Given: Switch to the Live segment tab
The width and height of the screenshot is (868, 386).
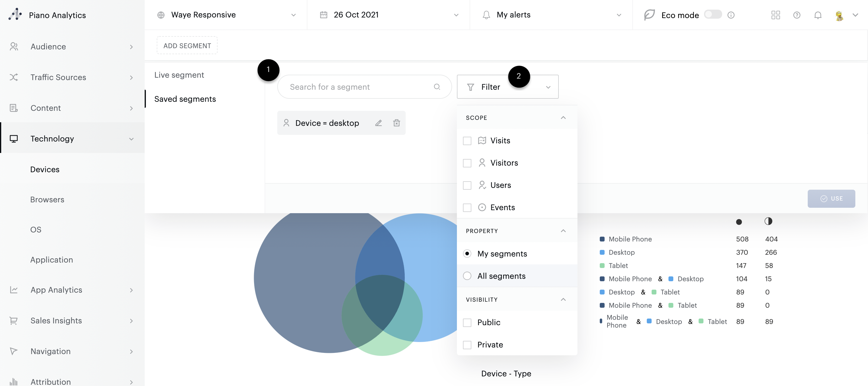Looking at the screenshot, I should (179, 75).
